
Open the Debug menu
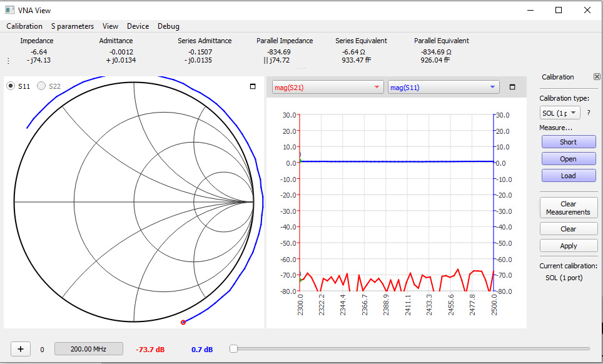(x=168, y=26)
